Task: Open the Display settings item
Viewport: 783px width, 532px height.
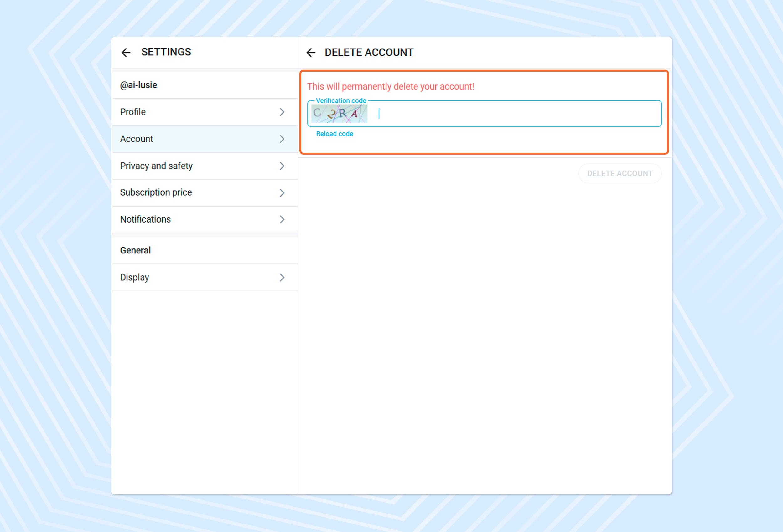Action: 134,278
